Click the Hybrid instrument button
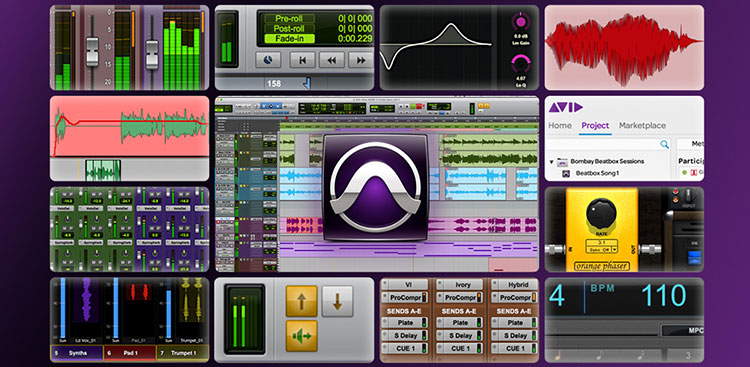The width and height of the screenshot is (750, 367). coord(515,285)
